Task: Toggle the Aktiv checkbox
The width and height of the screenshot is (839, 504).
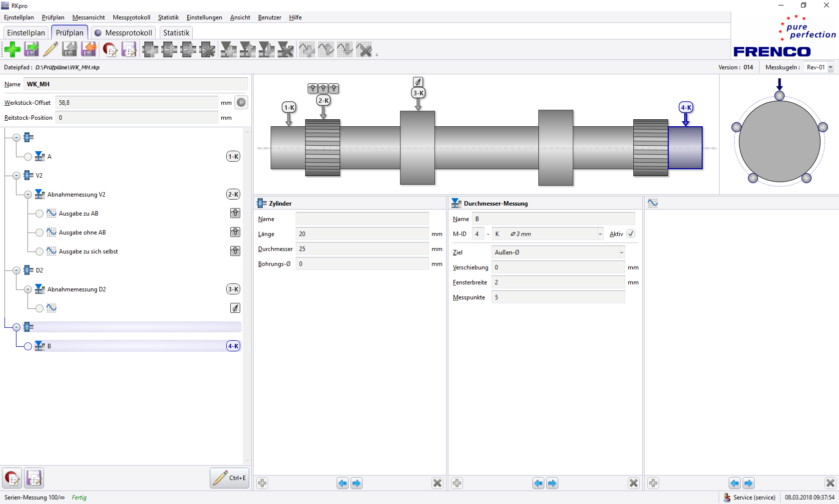Action: click(x=631, y=234)
